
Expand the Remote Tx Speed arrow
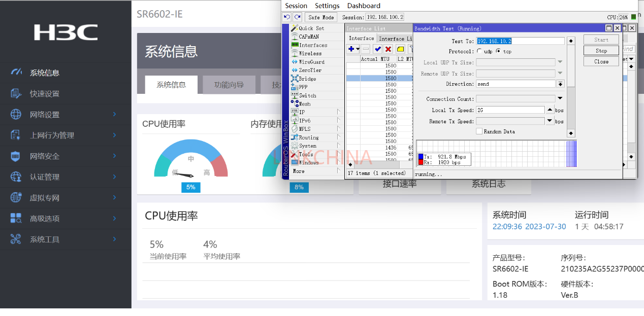[550, 121]
